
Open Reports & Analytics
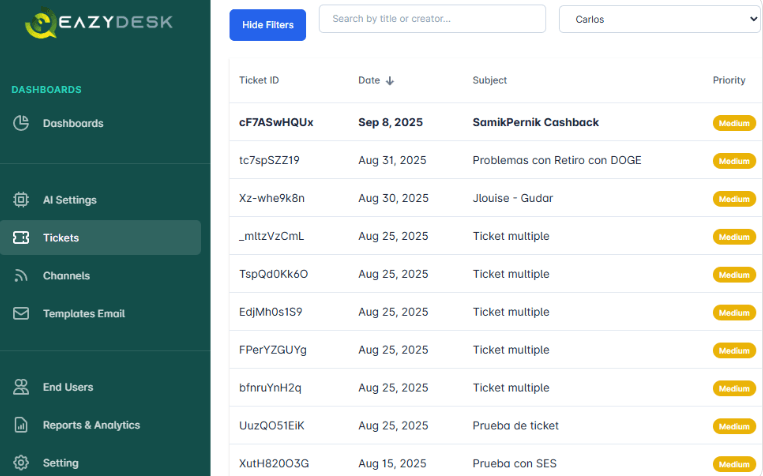(x=91, y=425)
